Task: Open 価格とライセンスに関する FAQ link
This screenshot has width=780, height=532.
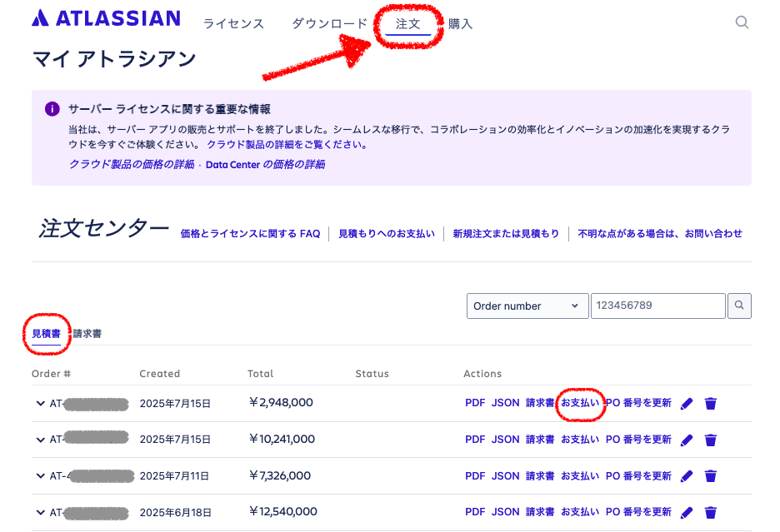Action: tap(250, 234)
